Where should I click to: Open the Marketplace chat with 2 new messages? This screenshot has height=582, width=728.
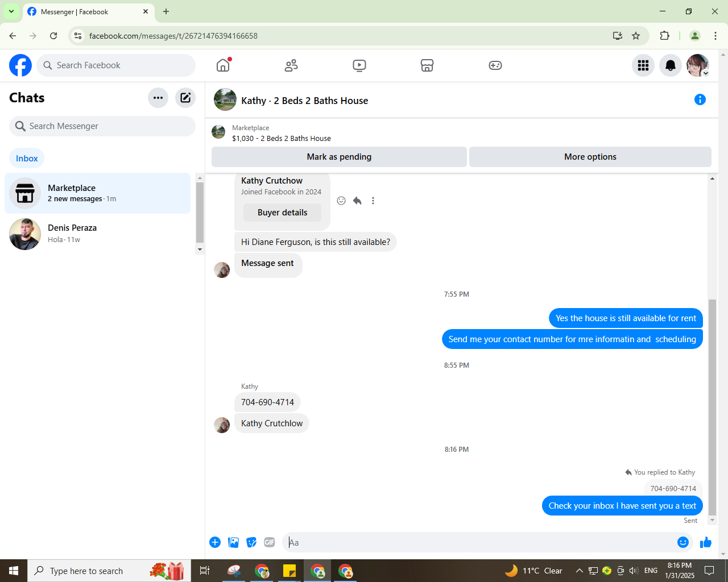point(98,193)
